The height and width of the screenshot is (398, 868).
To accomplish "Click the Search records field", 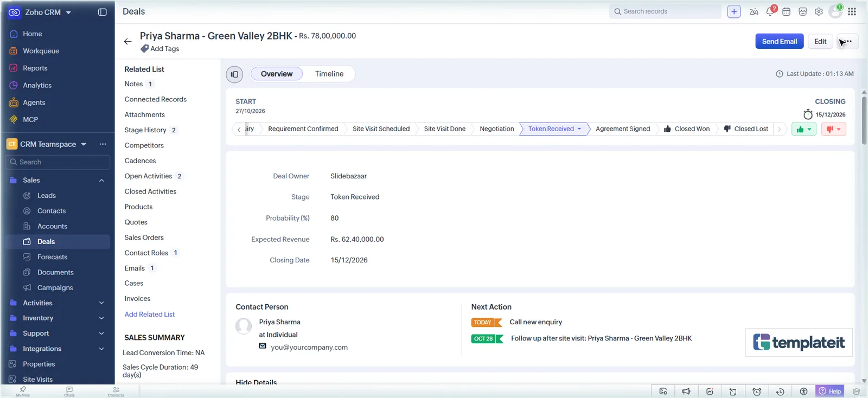I will (665, 11).
